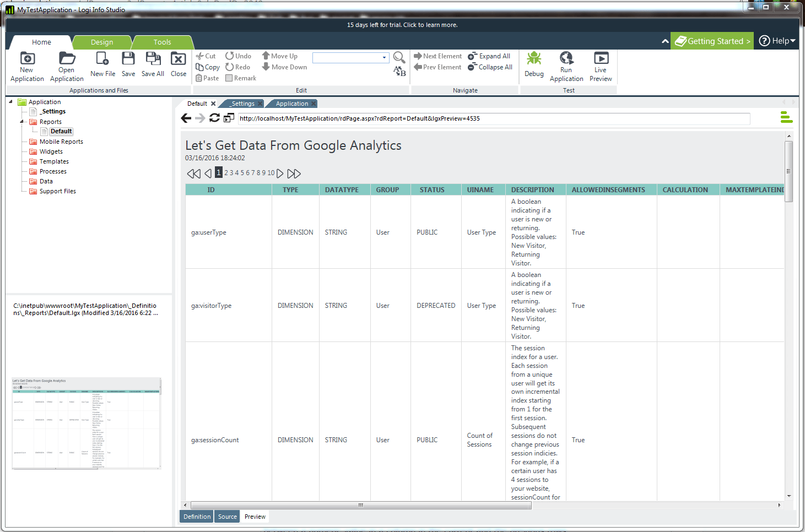
Task: Switch to the Definition view
Action: [196, 517]
